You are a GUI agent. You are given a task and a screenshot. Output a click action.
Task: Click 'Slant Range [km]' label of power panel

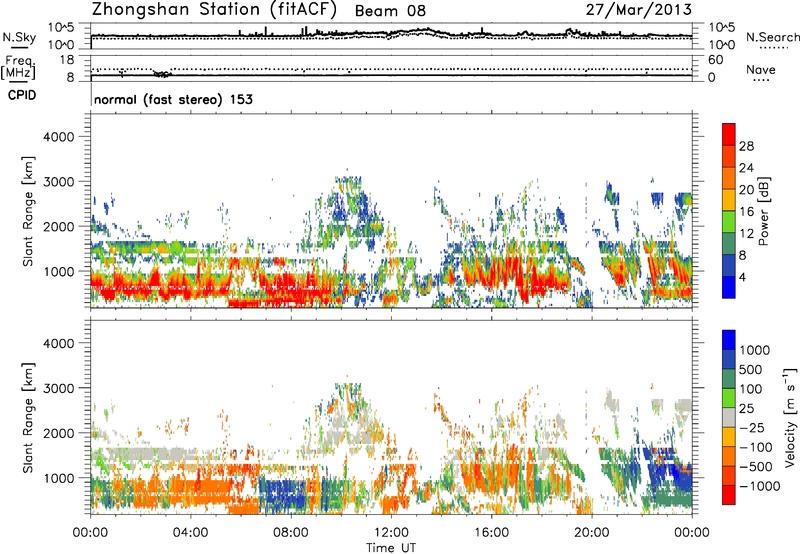pos(28,211)
